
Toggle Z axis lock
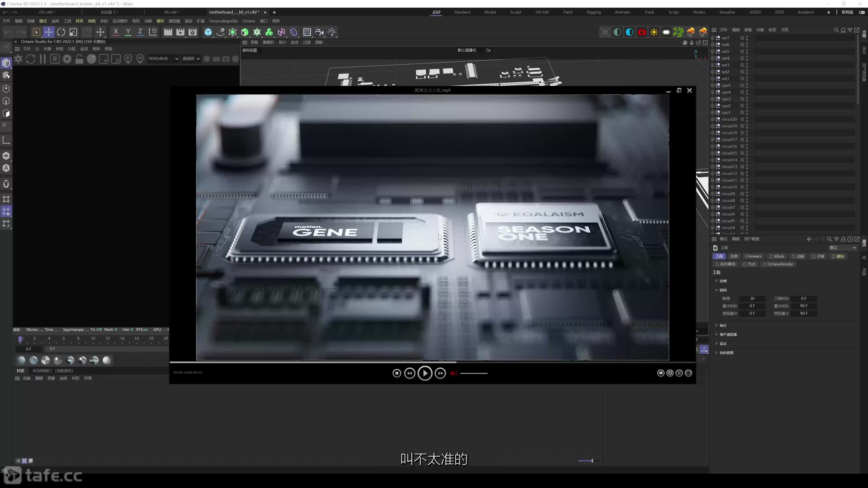[140, 32]
